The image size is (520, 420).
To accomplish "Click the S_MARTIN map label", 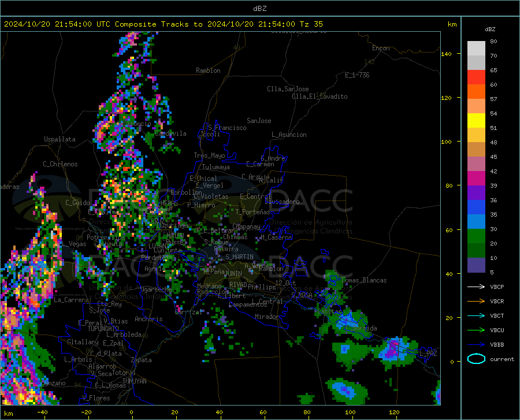I will 239,257.
